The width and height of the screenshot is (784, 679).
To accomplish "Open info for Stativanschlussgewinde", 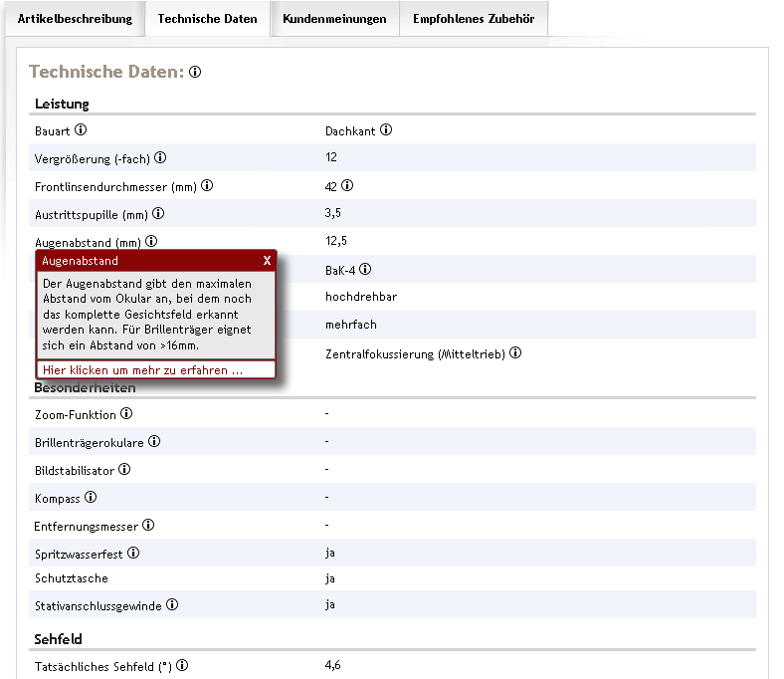I will coord(172,604).
